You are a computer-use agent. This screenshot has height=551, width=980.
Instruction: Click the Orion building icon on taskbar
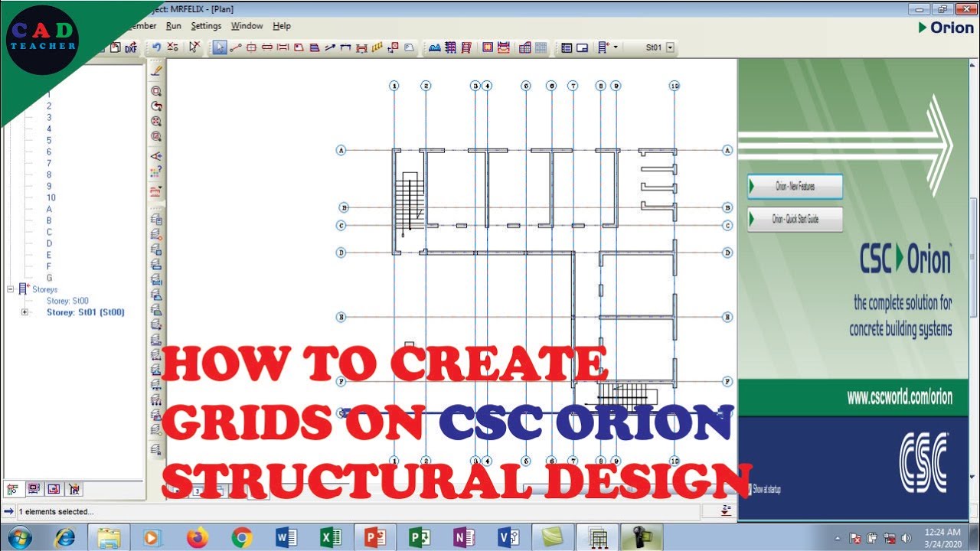[598, 538]
